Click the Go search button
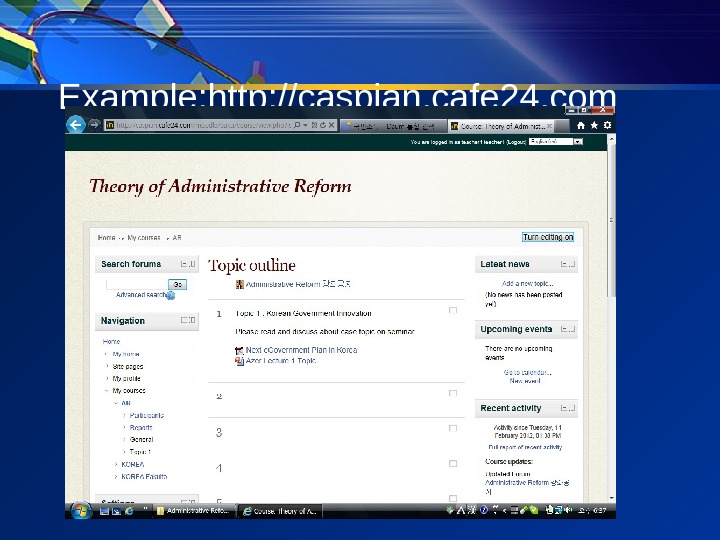Viewport: 720px width, 540px height. coord(178,285)
